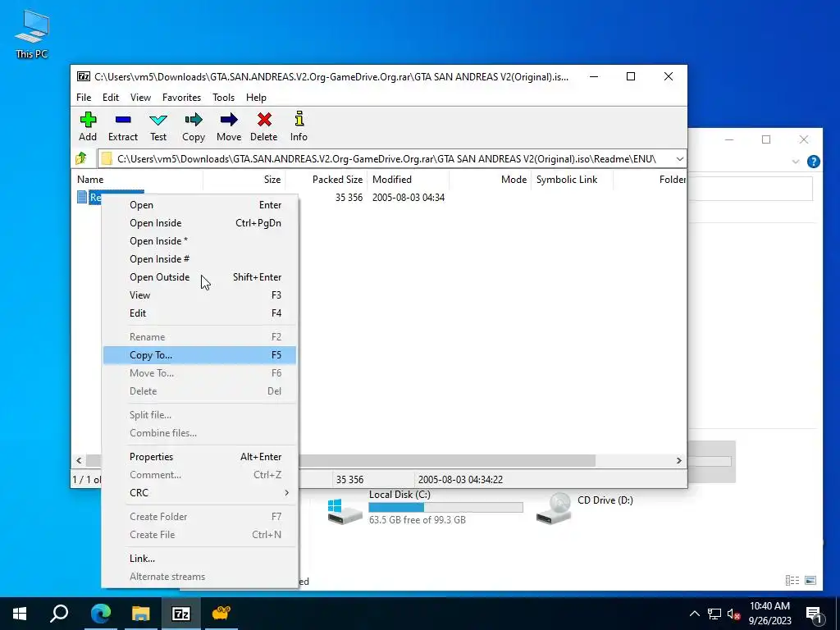The height and width of the screenshot is (630, 840).
Task: Choose Open Outside from context menu
Action: 199,277
